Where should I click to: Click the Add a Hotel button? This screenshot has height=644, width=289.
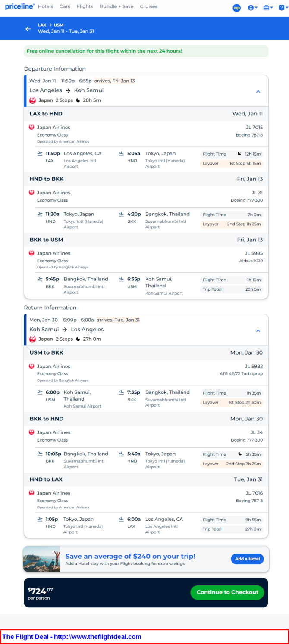(247, 559)
